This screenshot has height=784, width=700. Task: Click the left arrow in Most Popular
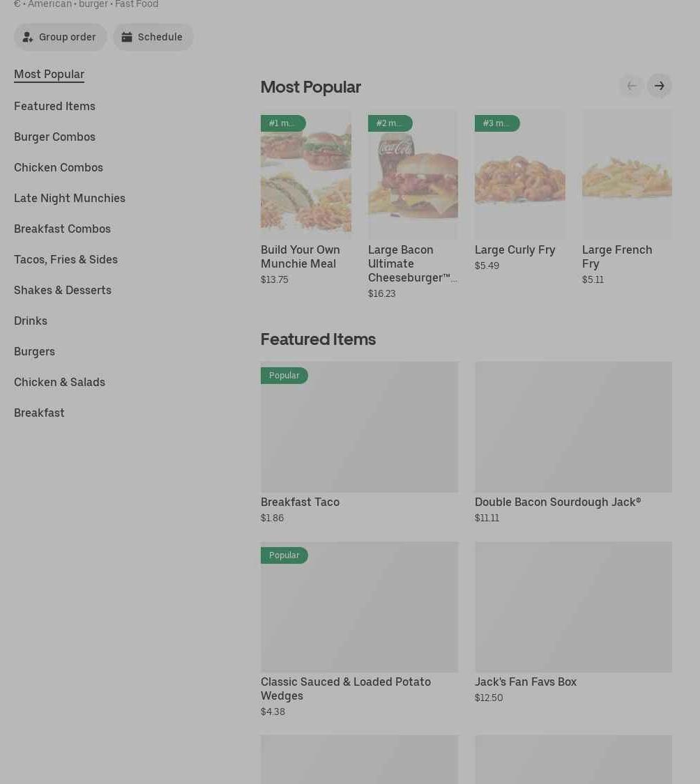pyautogui.click(x=632, y=86)
